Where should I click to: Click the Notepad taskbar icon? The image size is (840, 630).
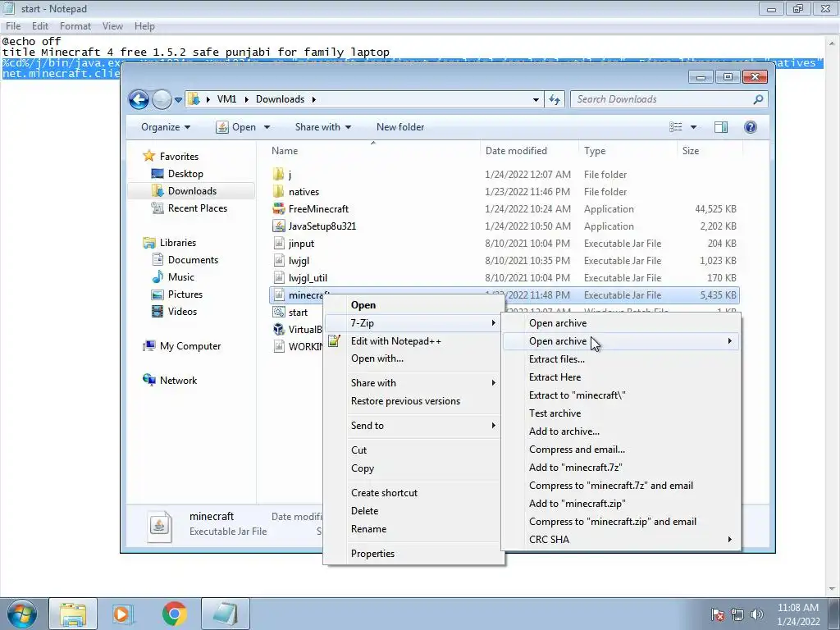click(x=225, y=614)
